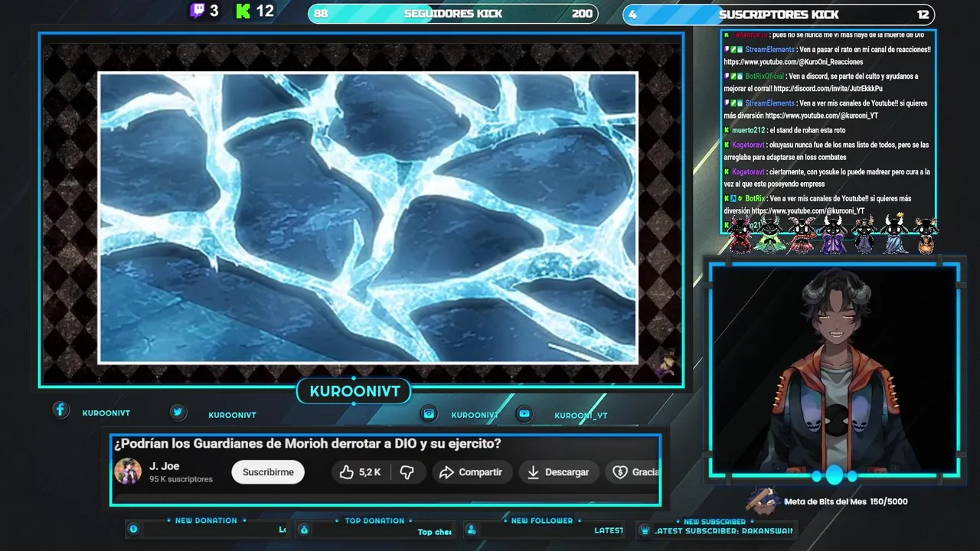Click the chat sprite in purple dress

click(x=833, y=234)
